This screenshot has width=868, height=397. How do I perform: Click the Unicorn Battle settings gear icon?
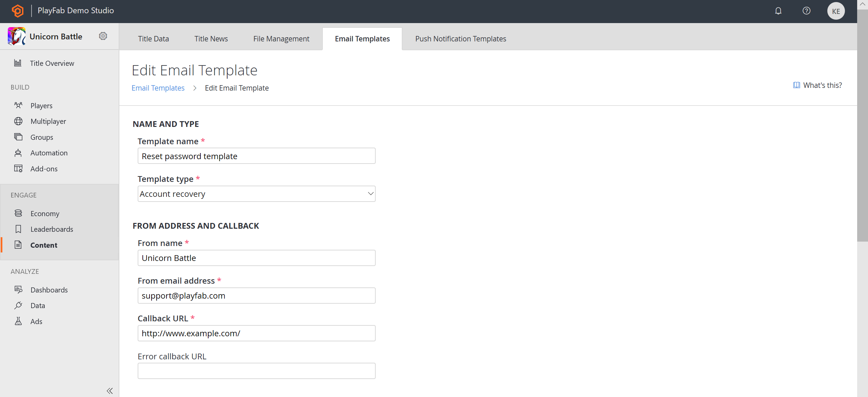tap(103, 36)
